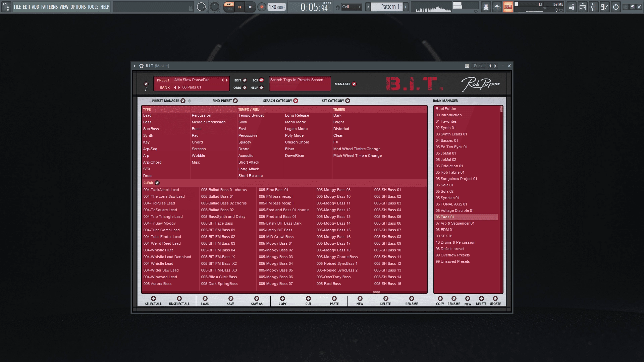Open the B.I.T. plugin gear settings
This screenshot has width=644, height=362.
point(141,66)
